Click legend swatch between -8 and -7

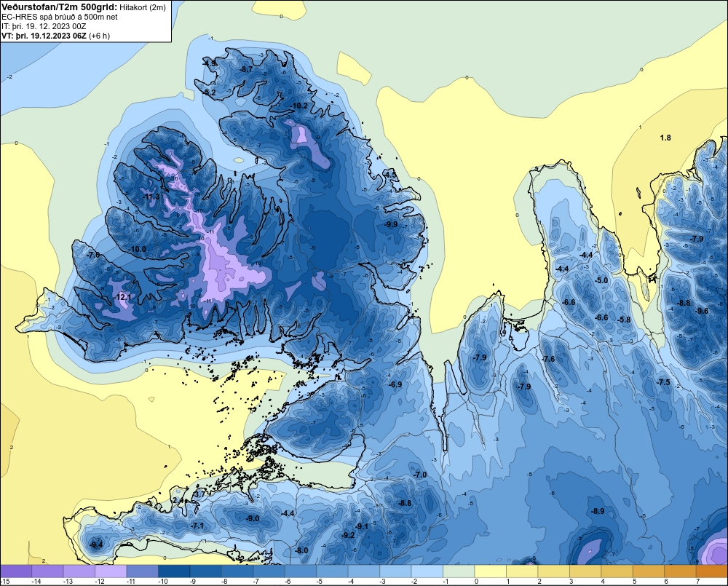click(x=238, y=571)
